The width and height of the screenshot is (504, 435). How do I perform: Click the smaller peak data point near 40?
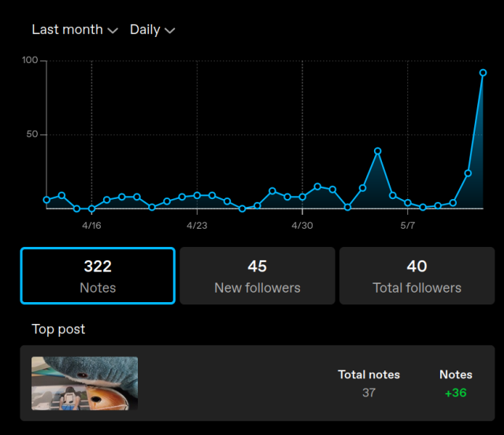click(378, 151)
